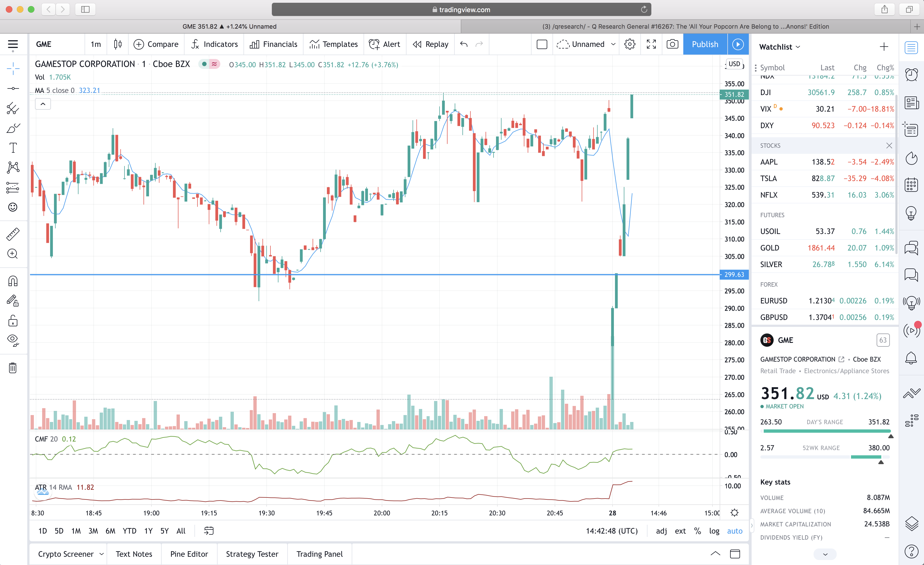Open the Calendar sidebar icon
Screen dimensions: 924x565
tap(911, 185)
